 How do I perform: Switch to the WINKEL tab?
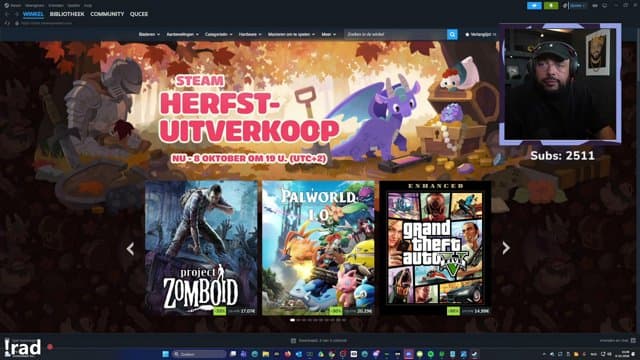click(x=33, y=14)
